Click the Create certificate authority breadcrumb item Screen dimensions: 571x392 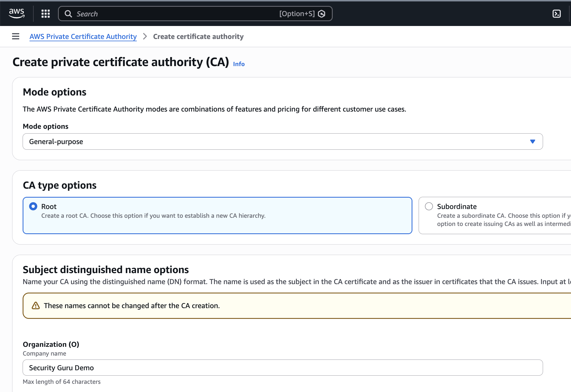pos(198,36)
